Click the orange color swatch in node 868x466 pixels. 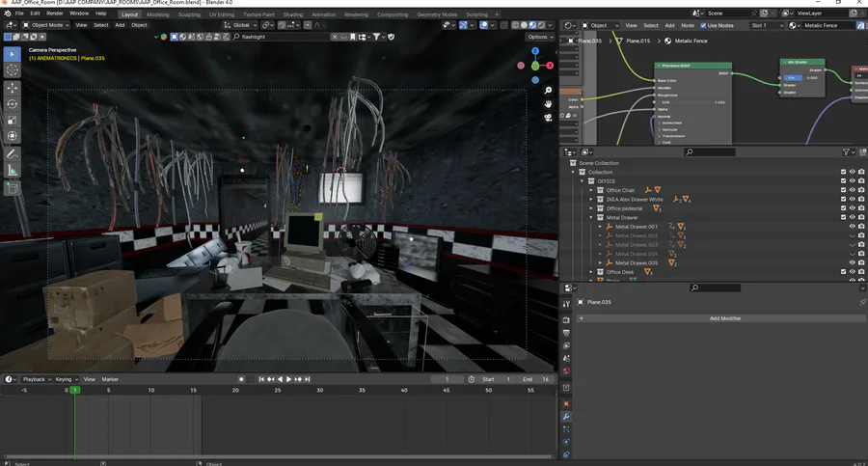pyautogui.click(x=571, y=92)
